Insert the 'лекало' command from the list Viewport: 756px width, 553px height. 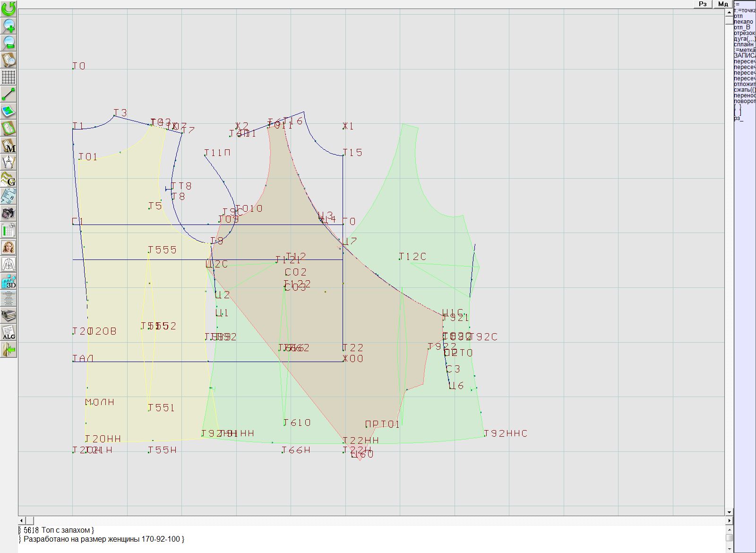(743, 22)
